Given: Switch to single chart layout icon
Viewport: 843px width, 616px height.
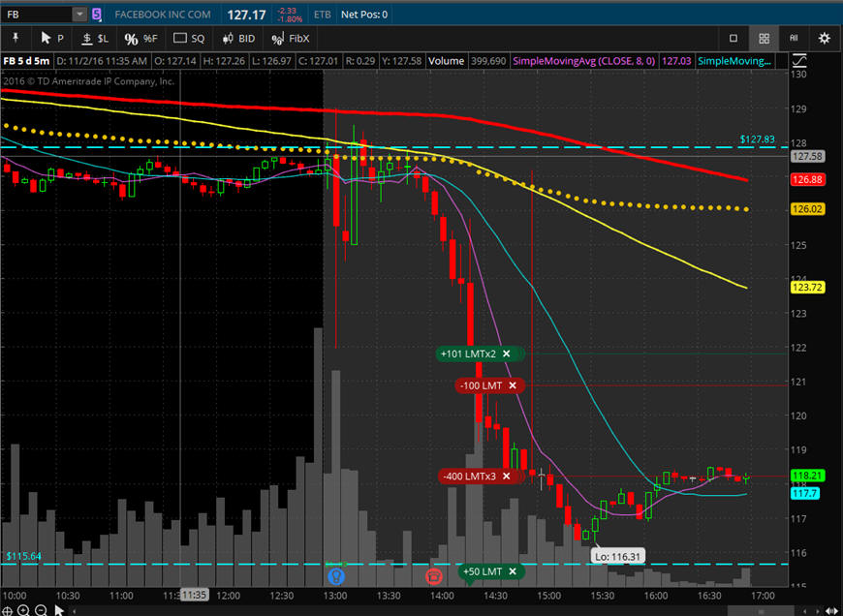Looking at the screenshot, I should click(x=734, y=38).
